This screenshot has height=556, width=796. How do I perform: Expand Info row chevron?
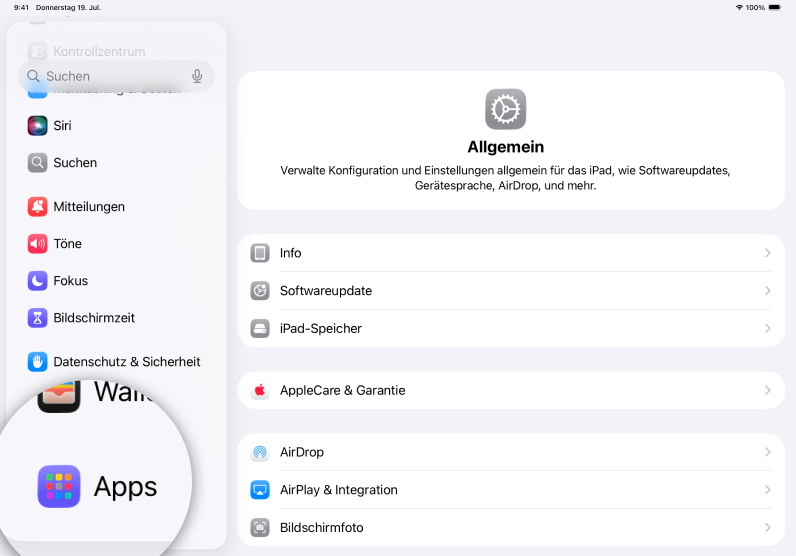pos(767,253)
